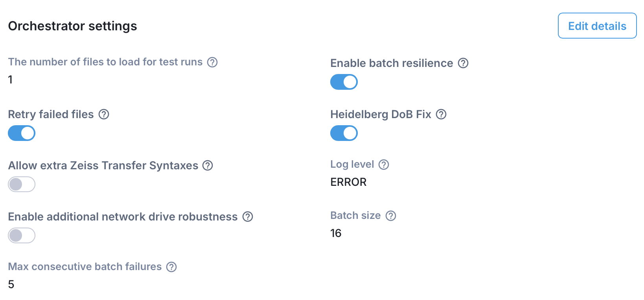Select the Orchestrator settings heading
The height and width of the screenshot is (300, 644).
pyautogui.click(x=72, y=26)
